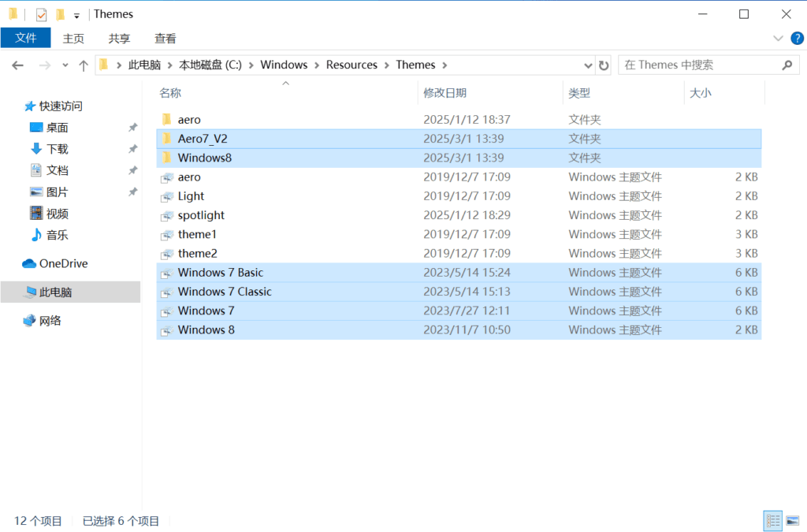Sort by the 修改日期 column header
Viewport: 807px width, 532px height.
coord(445,93)
